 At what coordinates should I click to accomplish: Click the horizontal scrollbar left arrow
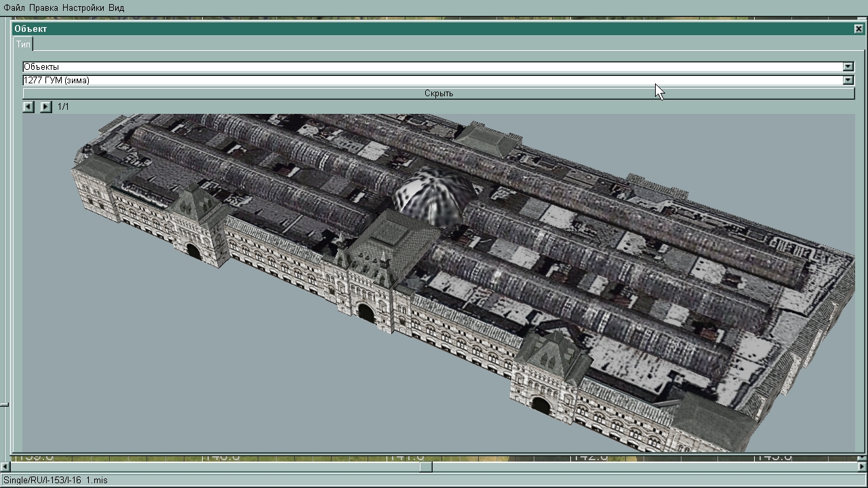point(5,466)
